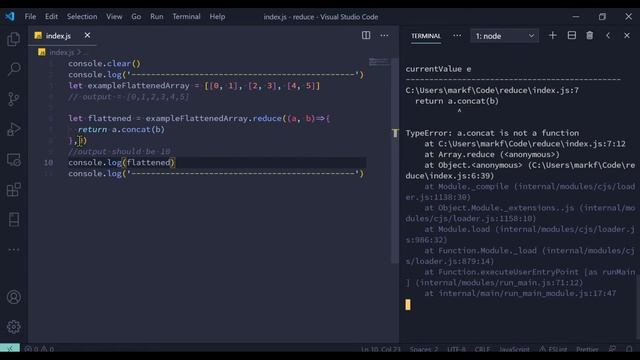Open editor More Actions ellipsis
The height and width of the screenshot is (360, 640).
click(384, 36)
